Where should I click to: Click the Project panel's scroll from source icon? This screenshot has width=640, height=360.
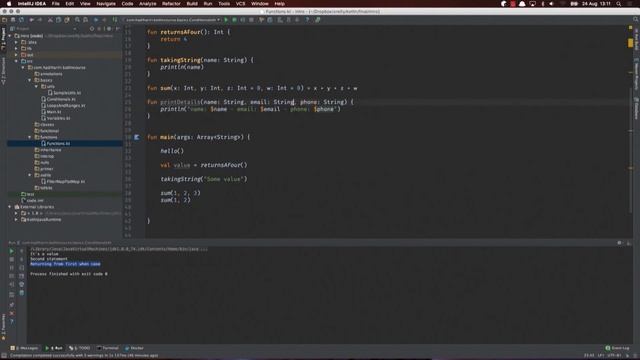click(92, 29)
